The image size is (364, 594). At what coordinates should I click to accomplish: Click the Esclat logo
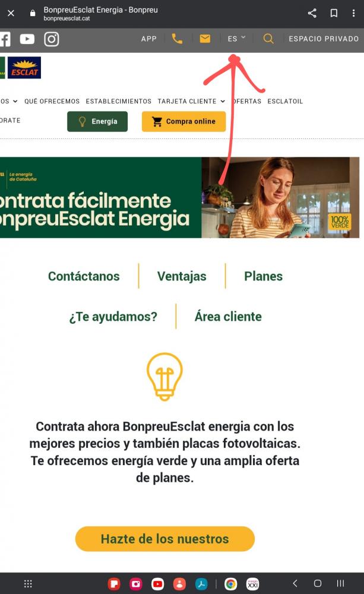click(24, 68)
